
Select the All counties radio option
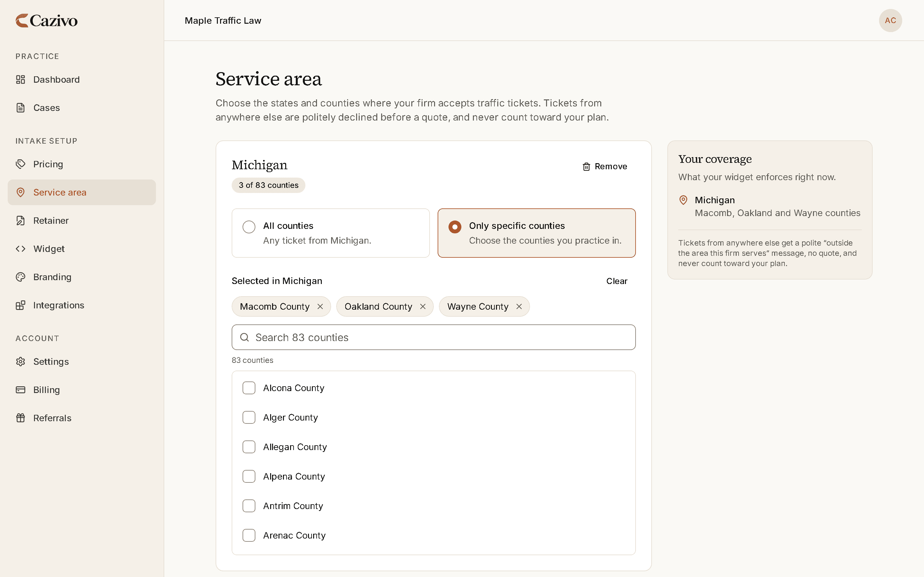(331, 233)
